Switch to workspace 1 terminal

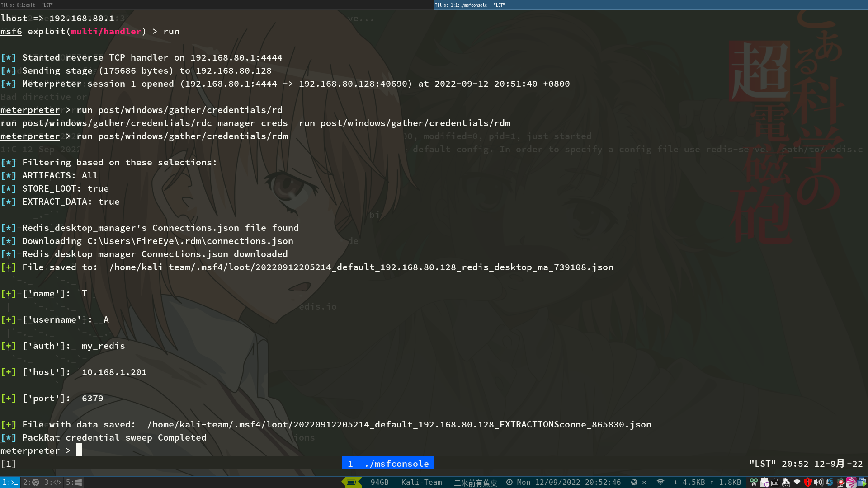[x=10, y=483]
